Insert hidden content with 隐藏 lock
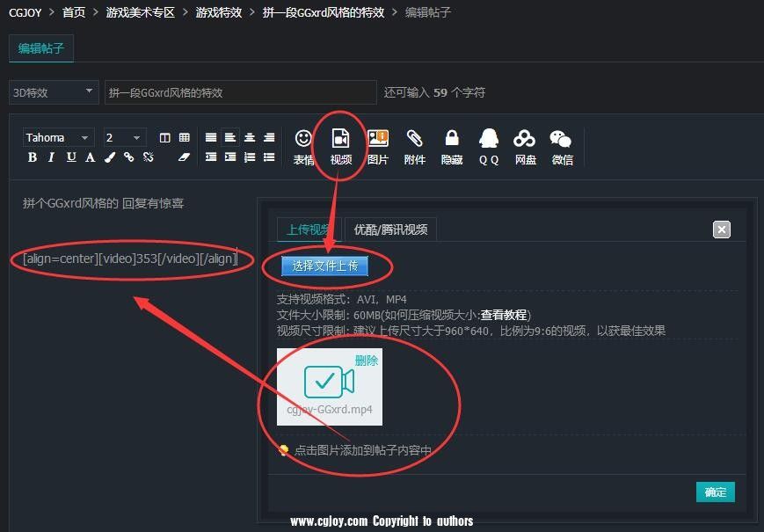Viewport: 764px width, 532px height. 452,147
